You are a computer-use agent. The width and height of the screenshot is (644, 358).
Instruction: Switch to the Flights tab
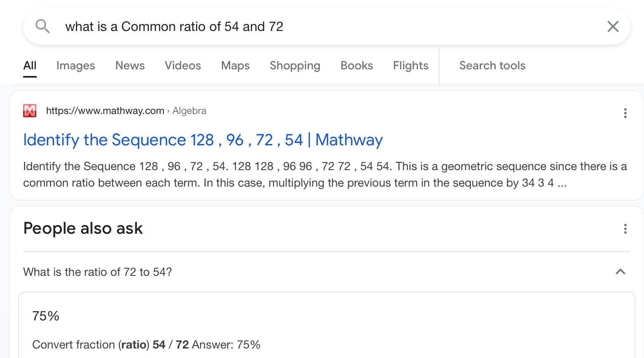click(410, 66)
